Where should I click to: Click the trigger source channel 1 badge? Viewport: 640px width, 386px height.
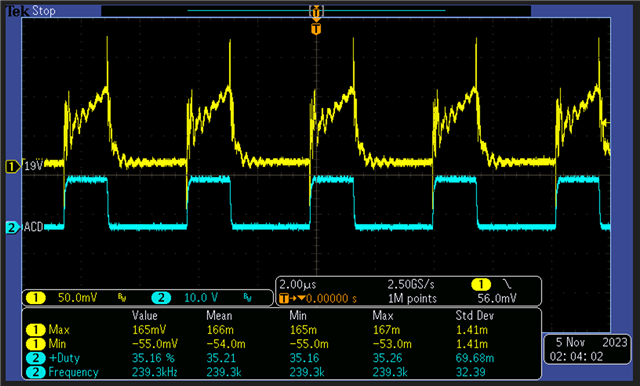[481, 284]
